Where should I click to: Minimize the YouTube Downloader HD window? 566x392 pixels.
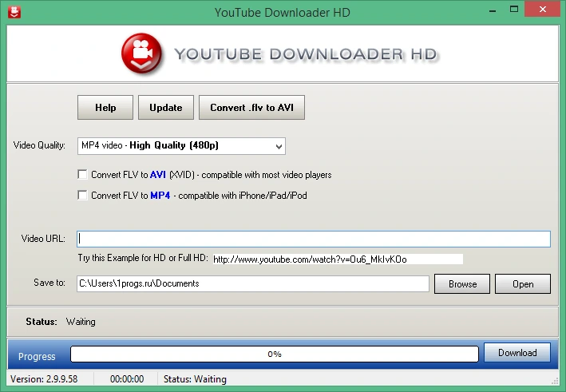493,10
